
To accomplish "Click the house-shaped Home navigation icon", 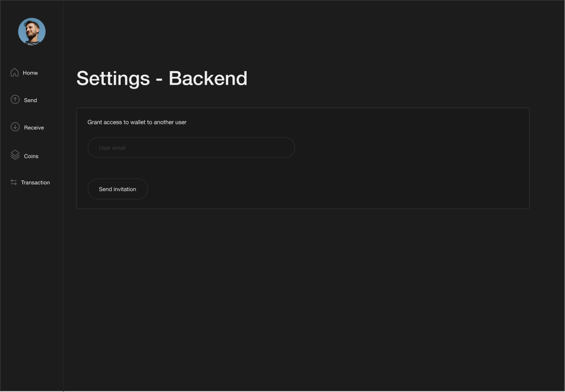I will point(14,72).
